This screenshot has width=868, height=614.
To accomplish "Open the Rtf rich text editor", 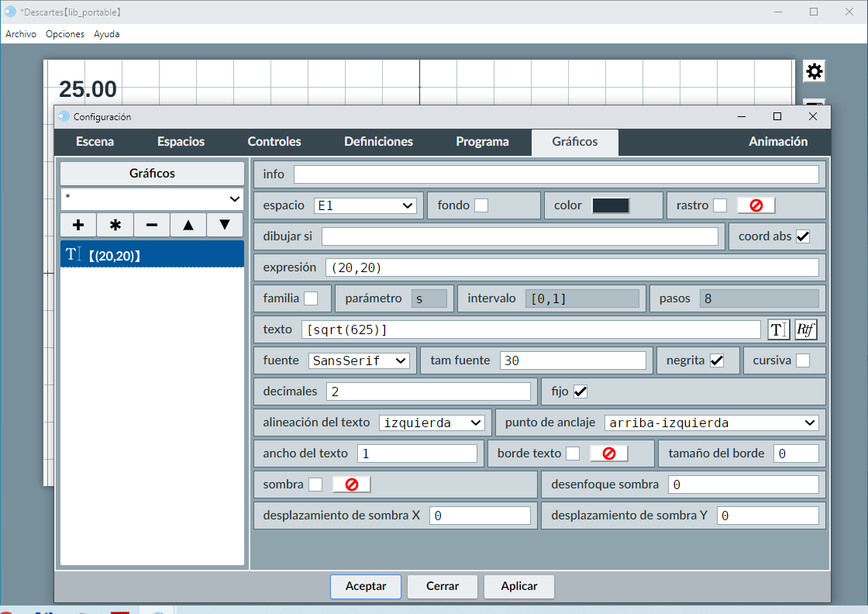I will click(x=806, y=329).
